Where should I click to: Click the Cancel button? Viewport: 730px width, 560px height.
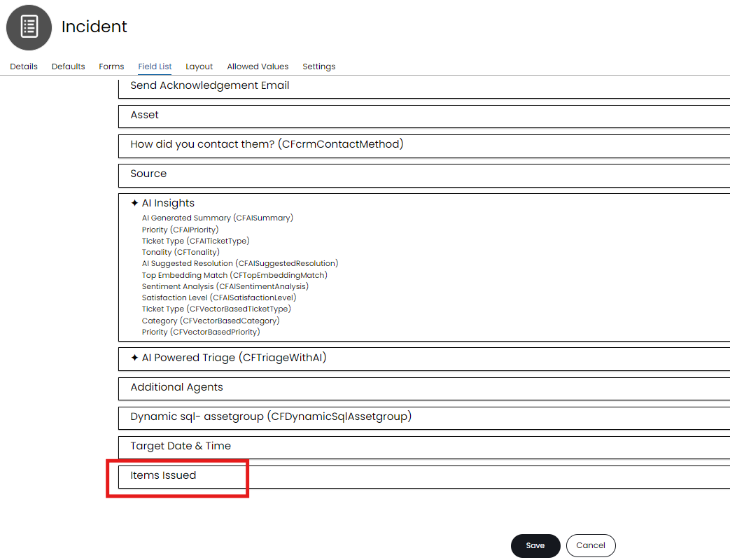[590, 545]
